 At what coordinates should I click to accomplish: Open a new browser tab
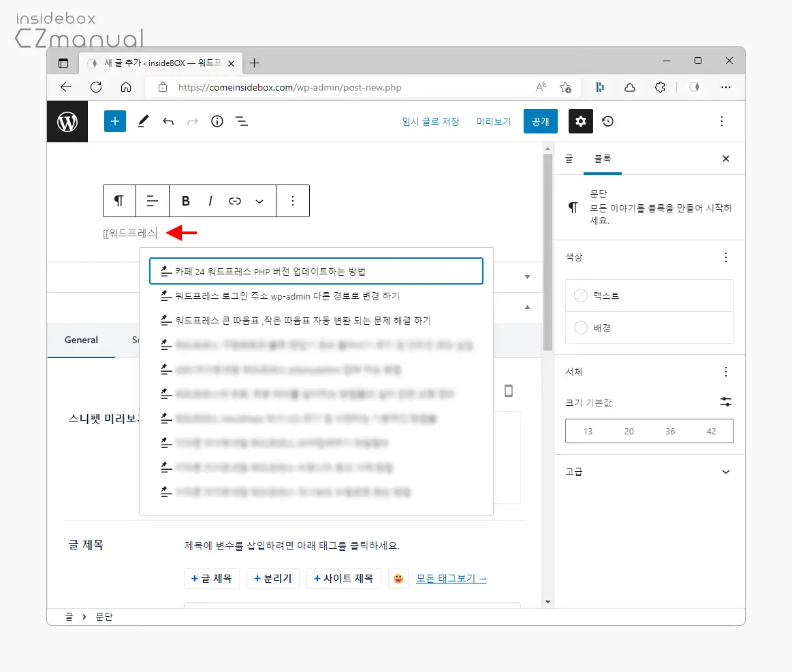255,63
